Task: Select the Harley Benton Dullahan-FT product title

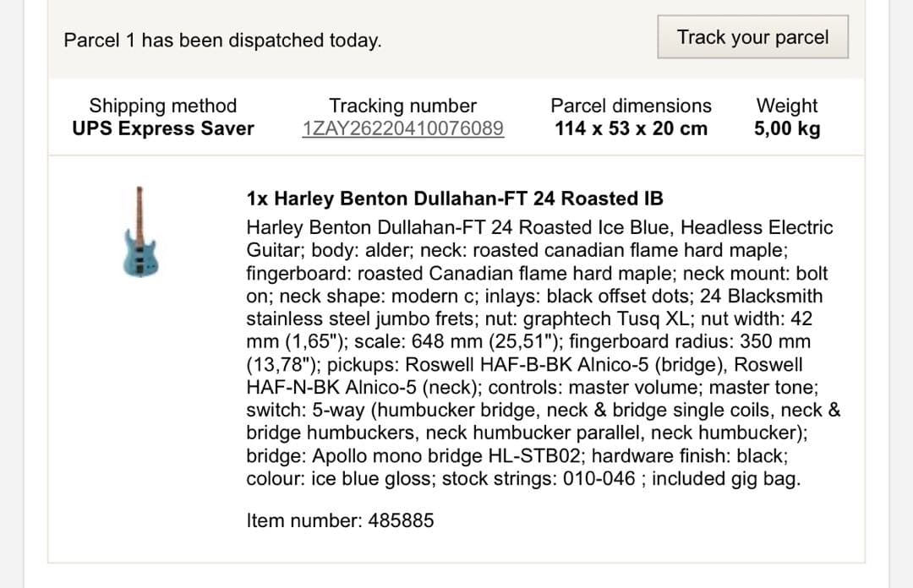Action: click(455, 199)
